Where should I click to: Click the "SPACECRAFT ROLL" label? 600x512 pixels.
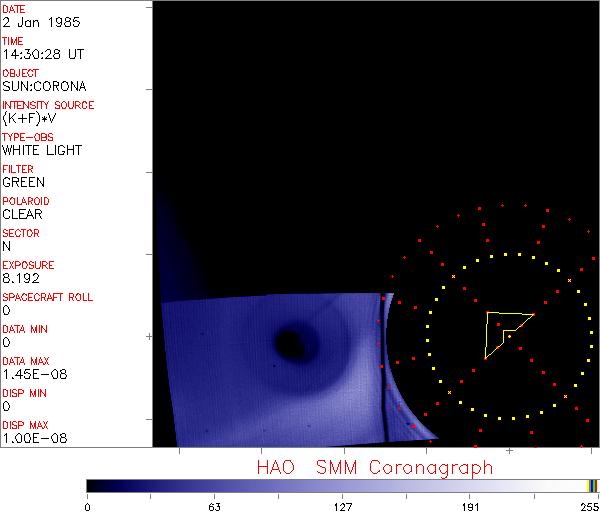[48, 297]
